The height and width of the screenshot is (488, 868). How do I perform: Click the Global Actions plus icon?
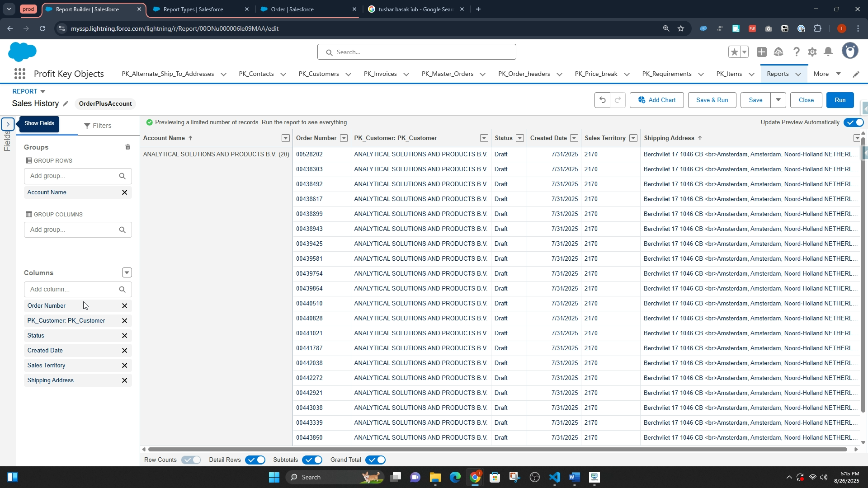coord(762,52)
